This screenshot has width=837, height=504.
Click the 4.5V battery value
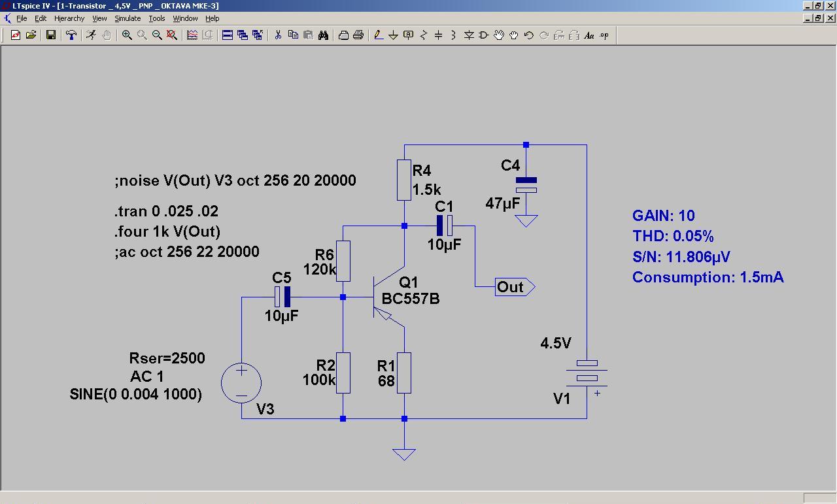[x=556, y=343]
